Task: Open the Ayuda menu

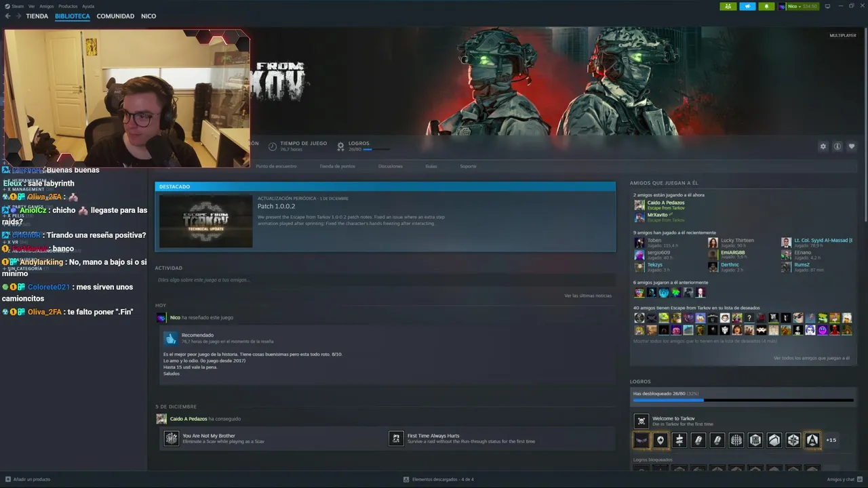Action: pos(88,6)
